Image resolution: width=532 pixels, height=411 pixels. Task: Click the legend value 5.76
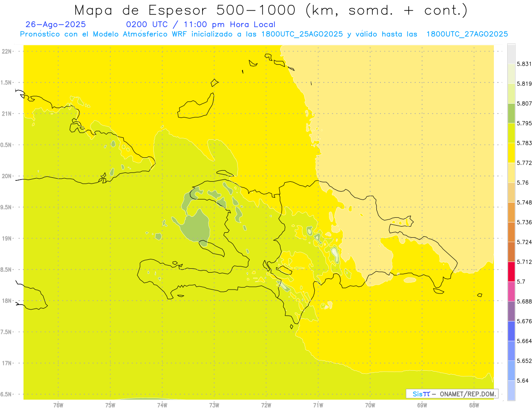(x=523, y=183)
